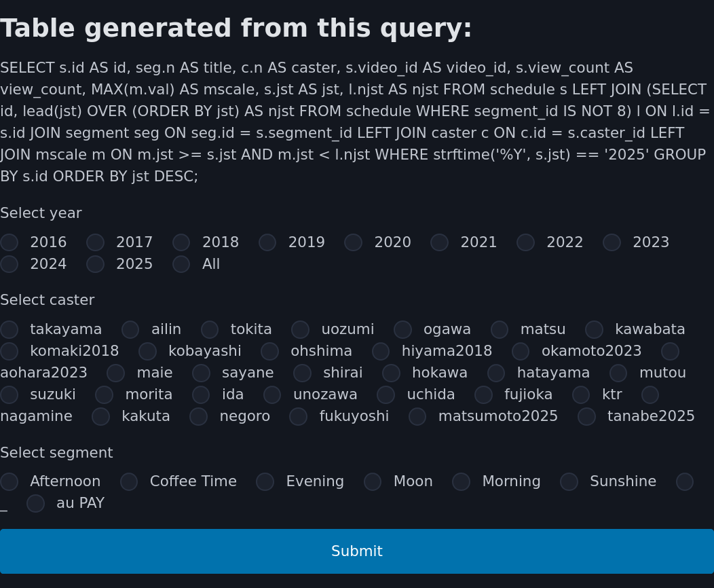714x588 pixels.
Task: Select the au PAY segment
Action: (x=35, y=504)
